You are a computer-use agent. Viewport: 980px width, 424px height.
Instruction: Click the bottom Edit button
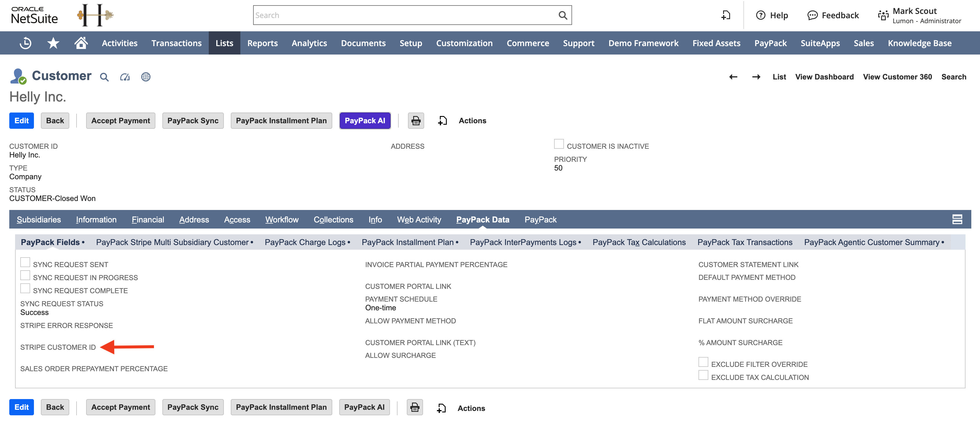tap(22, 407)
